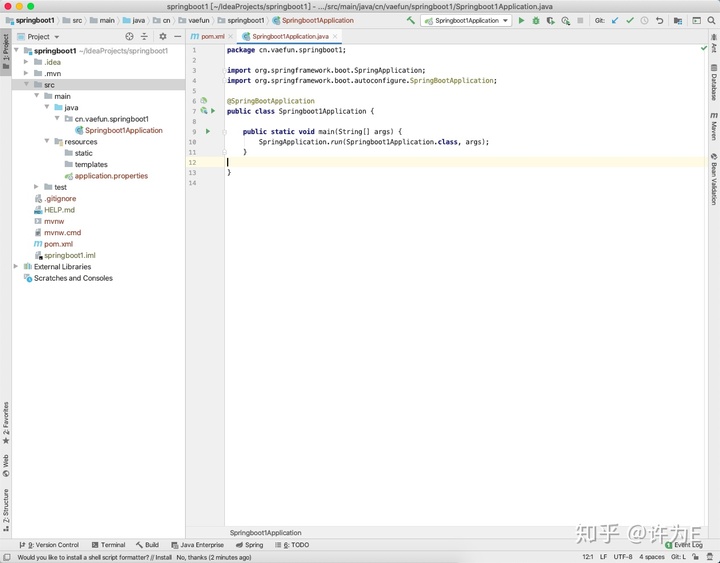Revert changes with the rollback arrow icon
This screenshot has height=563, width=720.
(x=659, y=20)
